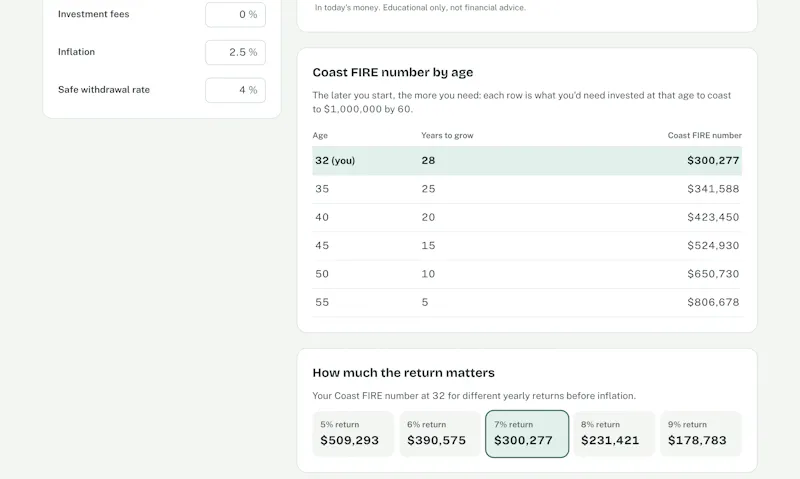Image resolution: width=800 pixels, height=479 pixels.
Task: Click the 28 years to grow cell
Action: click(x=428, y=160)
